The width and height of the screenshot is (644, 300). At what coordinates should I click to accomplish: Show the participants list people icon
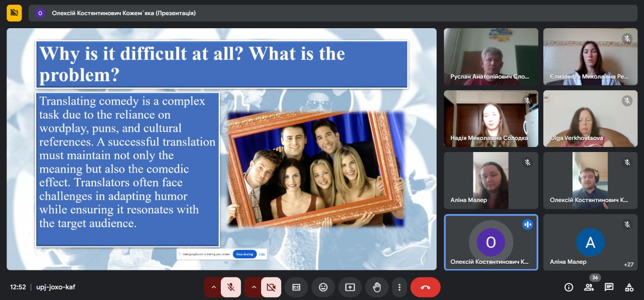click(589, 287)
